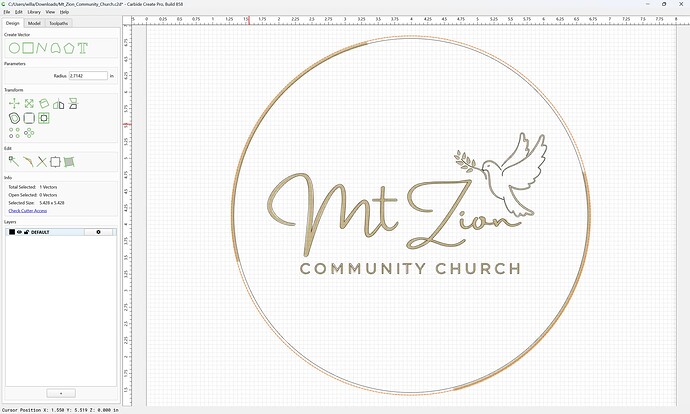Select the Trim Vectors scissors tool

tap(41, 162)
